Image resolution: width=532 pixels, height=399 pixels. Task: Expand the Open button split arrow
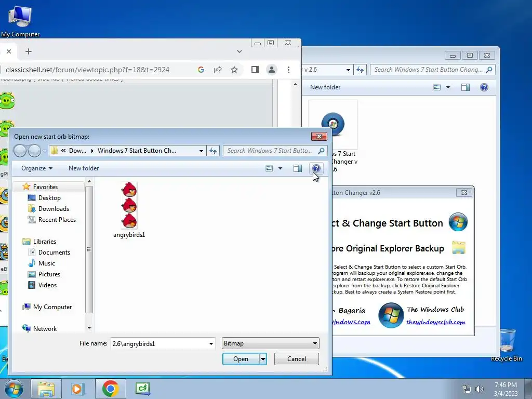[263, 359]
